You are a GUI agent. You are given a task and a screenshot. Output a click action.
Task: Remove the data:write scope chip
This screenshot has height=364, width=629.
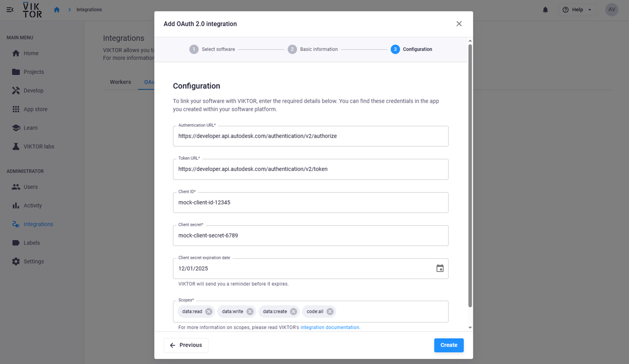pyautogui.click(x=250, y=312)
